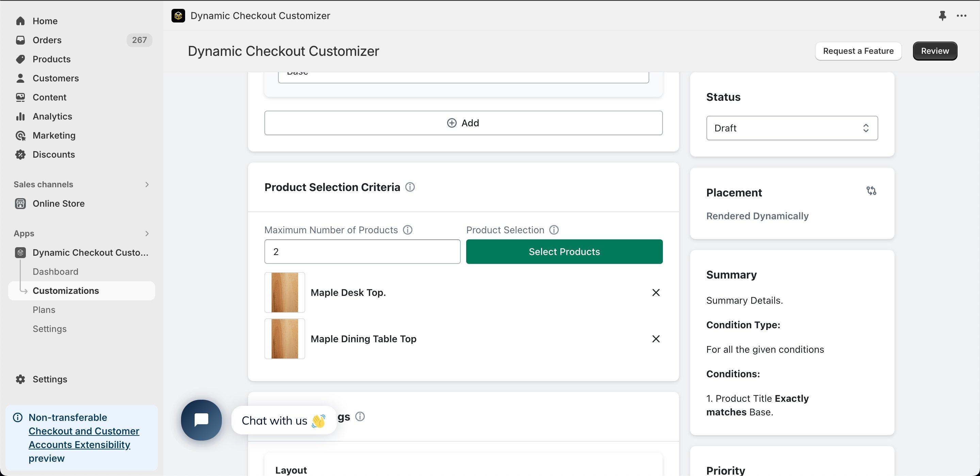Click the Customers person icon

click(20, 78)
